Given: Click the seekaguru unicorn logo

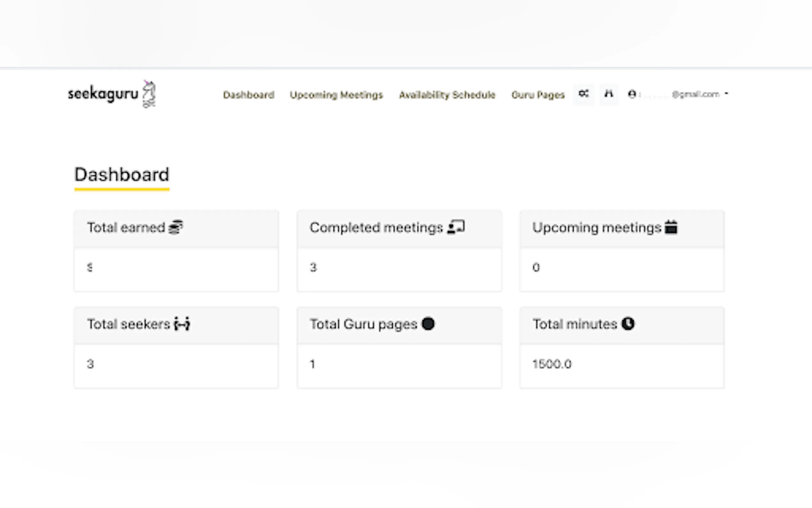Looking at the screenshot, I should coord(149,94).
